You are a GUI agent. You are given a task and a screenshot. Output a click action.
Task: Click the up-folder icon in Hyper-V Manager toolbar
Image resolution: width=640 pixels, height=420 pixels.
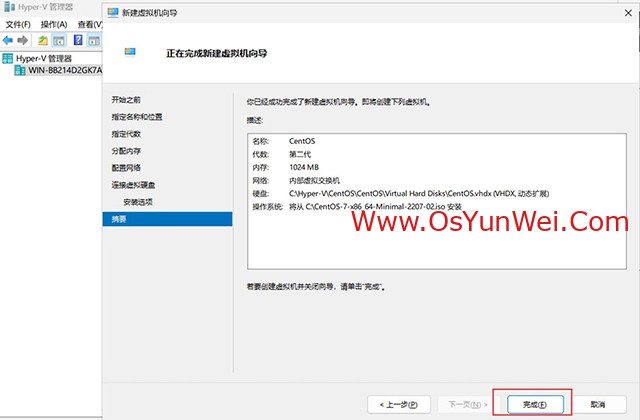[43, 40]
